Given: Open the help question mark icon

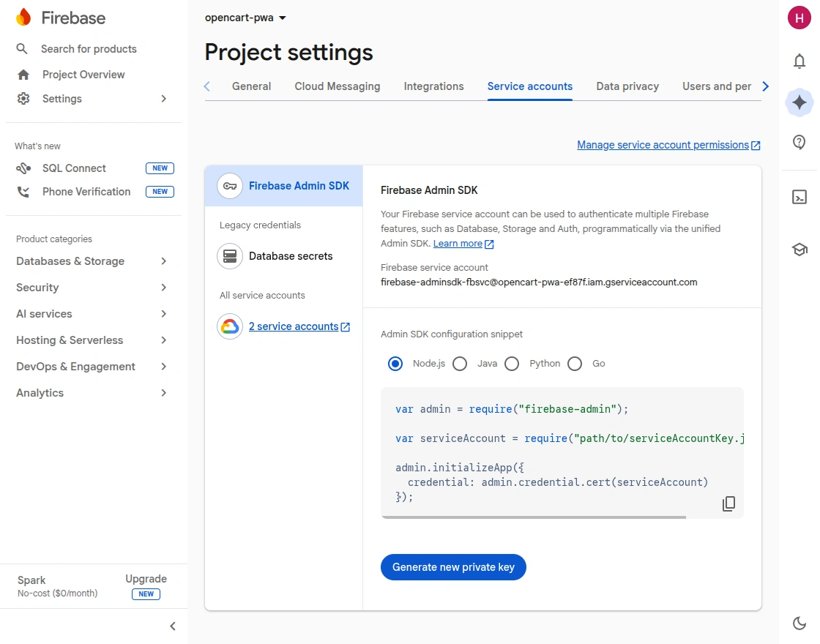Looking at the screenshot, I should click(x=799, y=142).
